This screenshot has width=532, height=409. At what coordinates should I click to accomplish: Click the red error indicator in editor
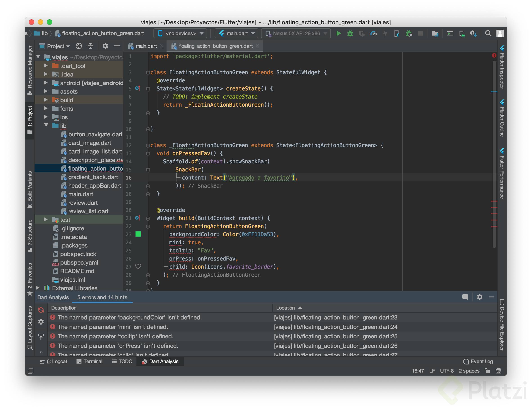tap(494, 56)
